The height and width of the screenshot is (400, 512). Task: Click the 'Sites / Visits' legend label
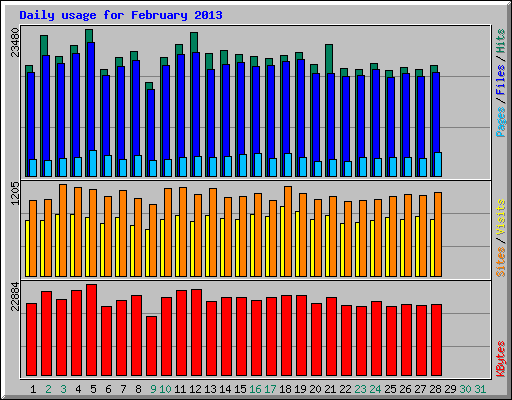coord(501,238)
